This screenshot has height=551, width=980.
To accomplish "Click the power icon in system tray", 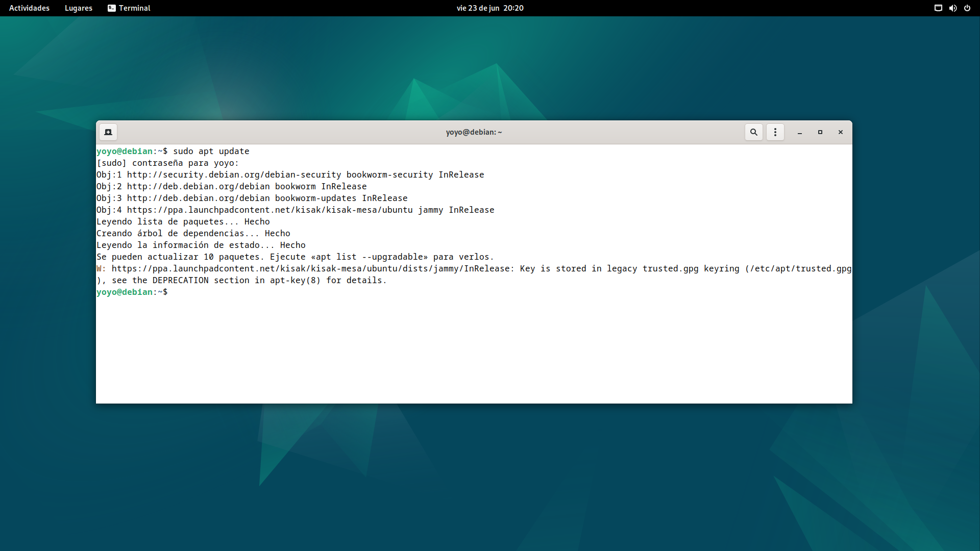I will pyautogui.click(x=967, y=8).
